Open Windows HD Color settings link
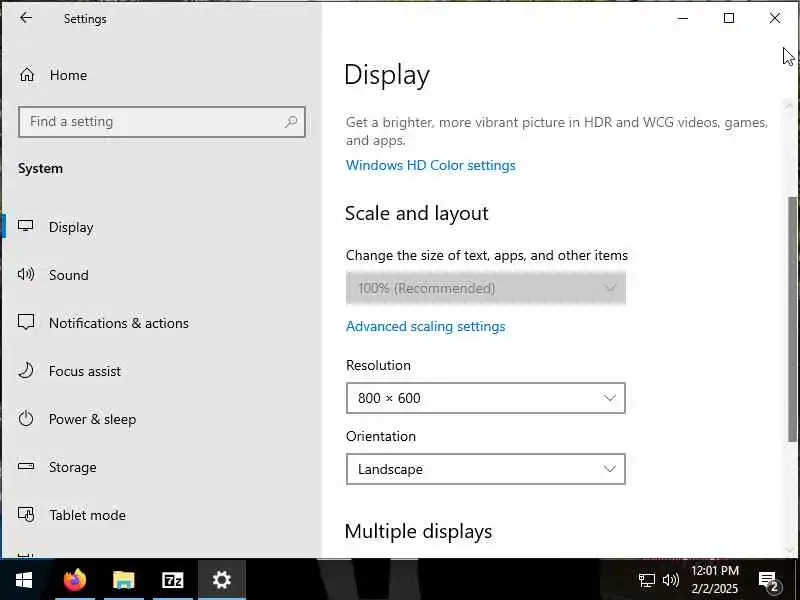Screen dimensions: 800x600 [431, 165]
